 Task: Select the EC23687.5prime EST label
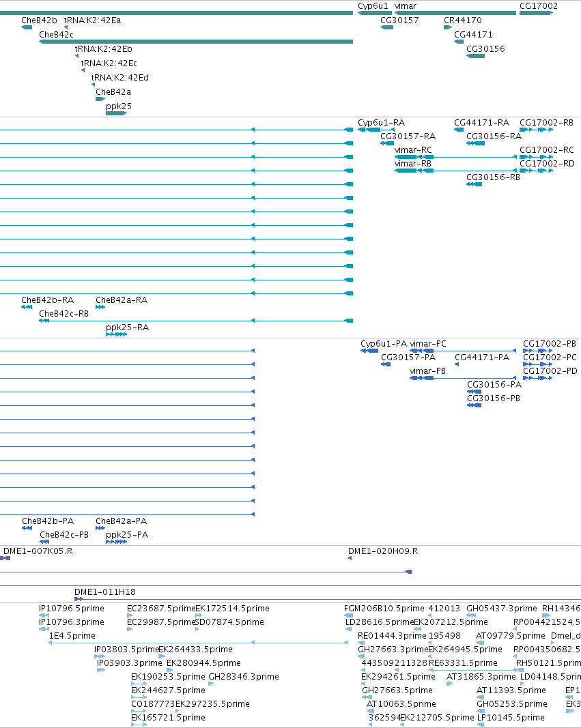(160, 609)
